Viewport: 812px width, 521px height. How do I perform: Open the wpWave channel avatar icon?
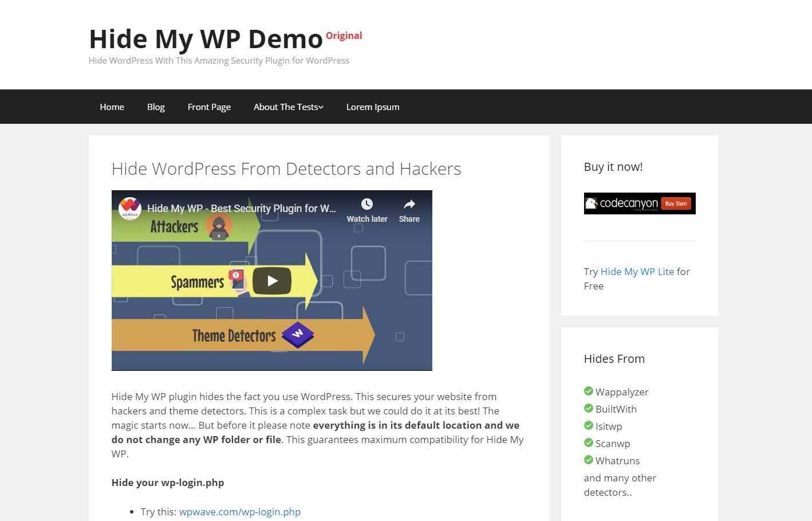pyautogui.click(x=130, y=209)
